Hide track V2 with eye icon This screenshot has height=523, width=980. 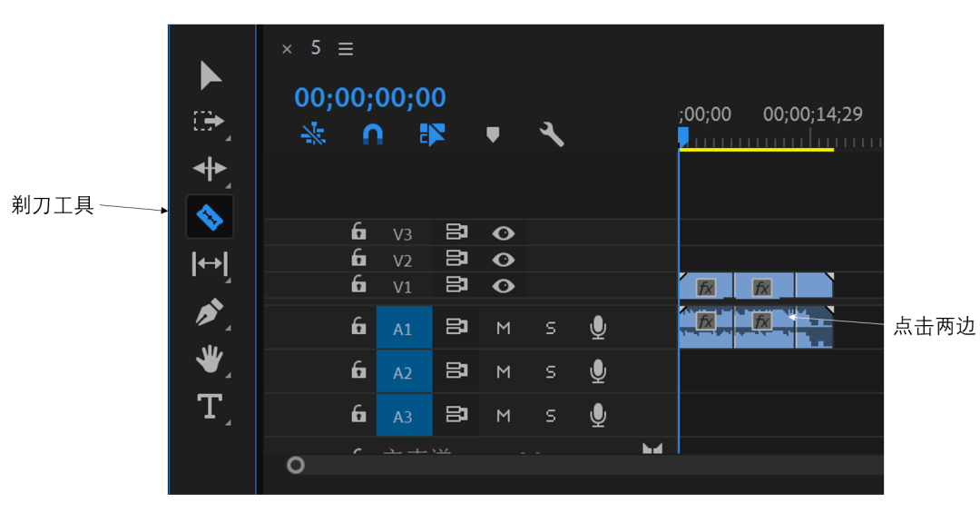point(503,260)
